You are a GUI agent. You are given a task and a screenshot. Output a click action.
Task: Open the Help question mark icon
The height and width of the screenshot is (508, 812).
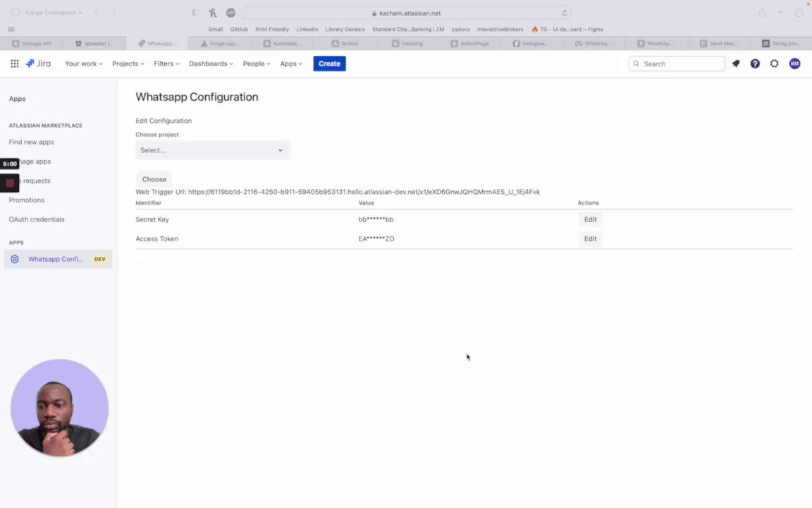click(x=755, y=64)
